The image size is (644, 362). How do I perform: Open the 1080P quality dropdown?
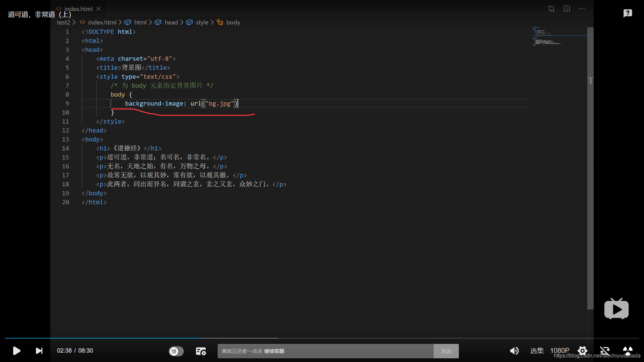coord(559,351)
